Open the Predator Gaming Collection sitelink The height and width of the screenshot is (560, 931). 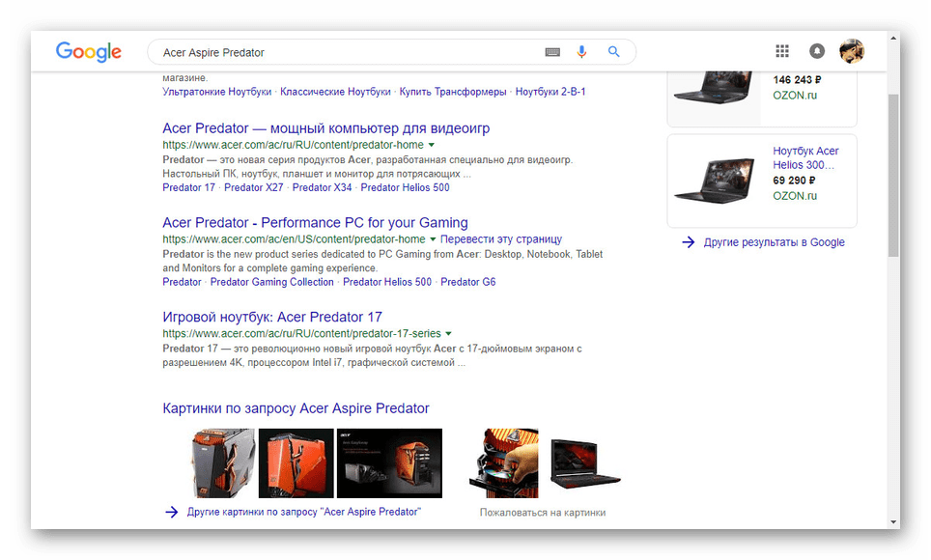coord(272,282)
